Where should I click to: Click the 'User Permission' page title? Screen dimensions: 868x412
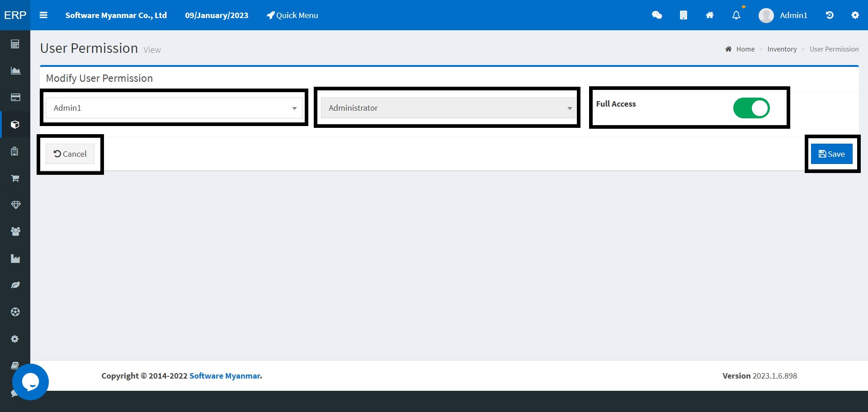tap(89, 48)
